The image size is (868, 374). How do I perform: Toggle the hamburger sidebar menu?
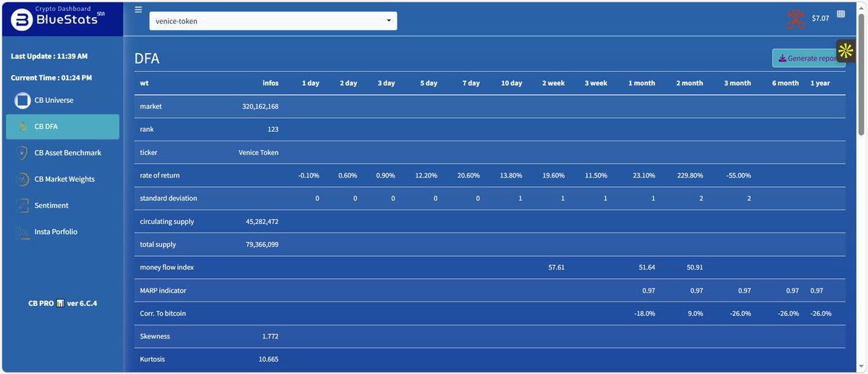138,10
